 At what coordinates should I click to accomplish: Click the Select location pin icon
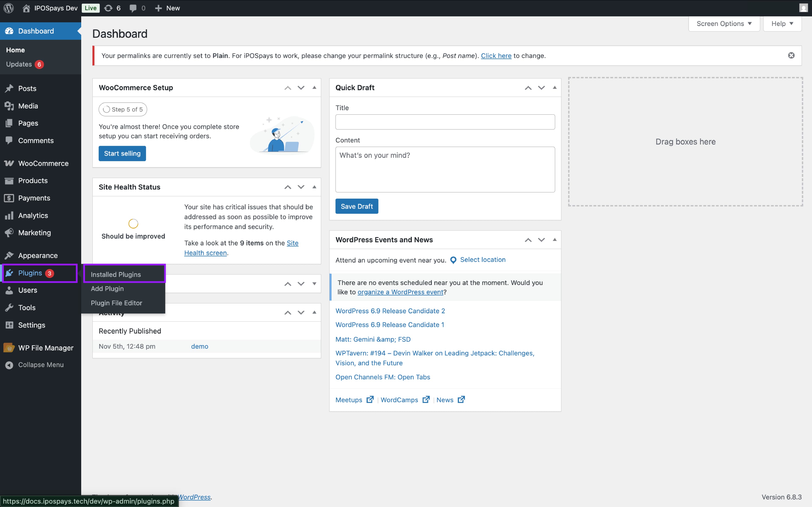(x=453, y=260)
